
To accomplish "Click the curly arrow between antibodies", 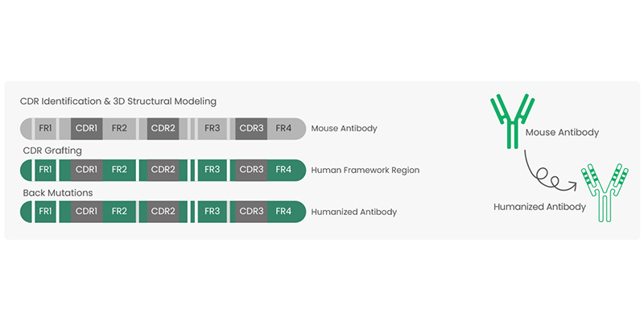I will [551, 173].
